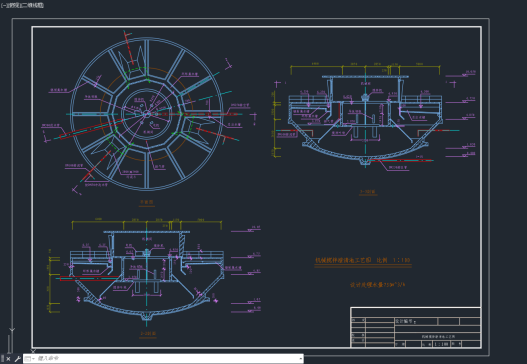The image size is (527, 364).
Task: Select the 2-2剖面 section label
Action: pos(148,334)
